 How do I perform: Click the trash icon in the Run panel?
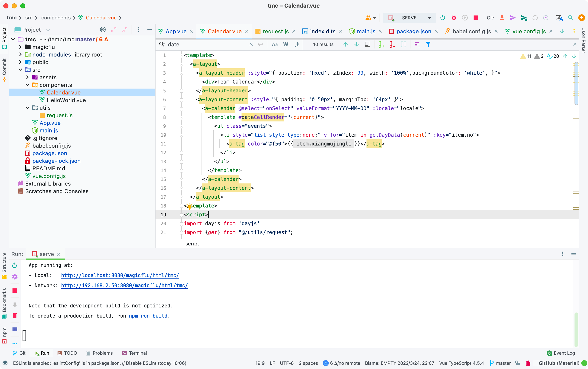15,316
